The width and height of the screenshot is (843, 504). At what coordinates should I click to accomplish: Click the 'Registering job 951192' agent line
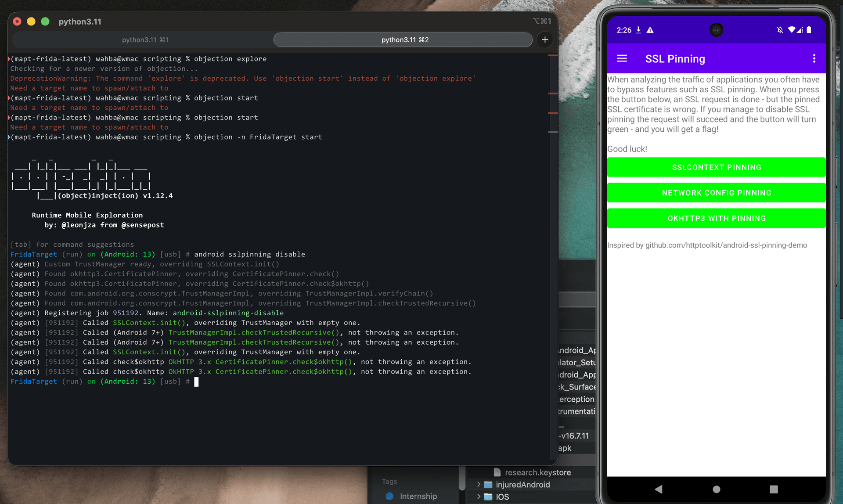[147, 313]
